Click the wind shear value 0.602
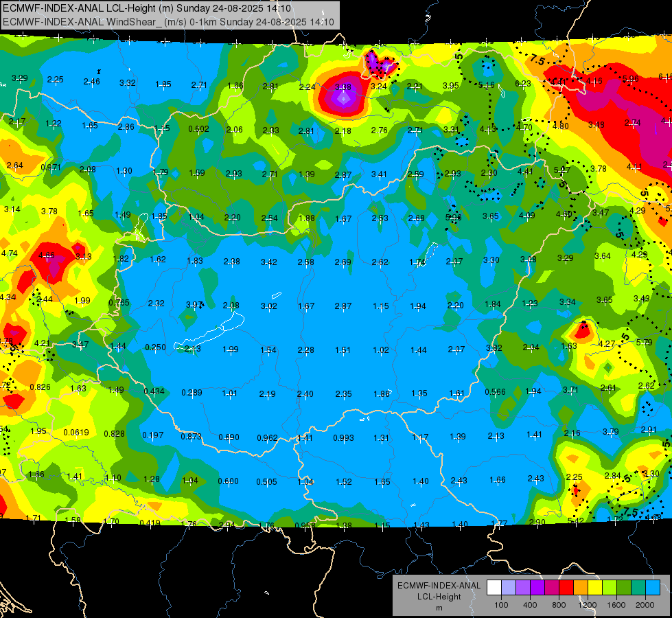Viewport: 672px width, 618px height. pyautogui.click(x=198, y=128)
